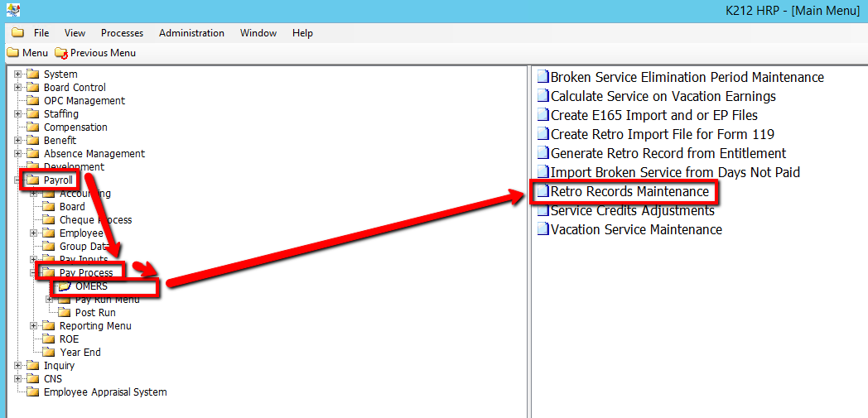This screenshot has height=418, width=868.
Task: Open the Processes menu
Action: [x=122, y=33]
